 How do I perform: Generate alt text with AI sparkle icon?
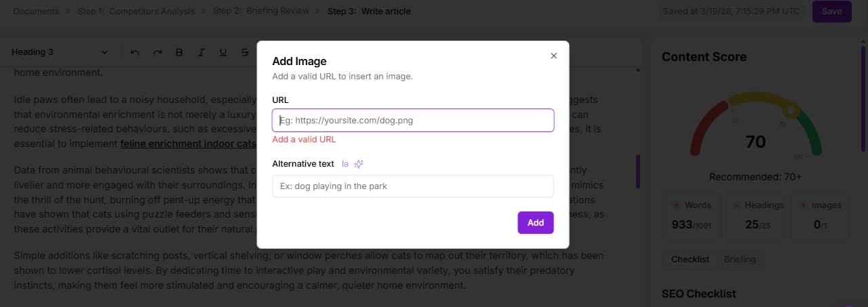(x=359, y=163)
